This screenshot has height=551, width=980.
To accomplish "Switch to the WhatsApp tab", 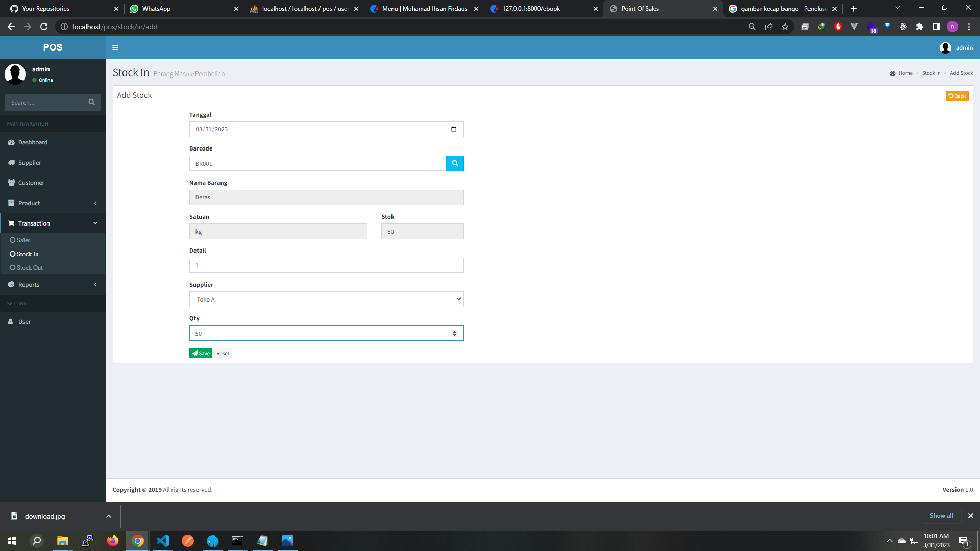I will (184, 9).
